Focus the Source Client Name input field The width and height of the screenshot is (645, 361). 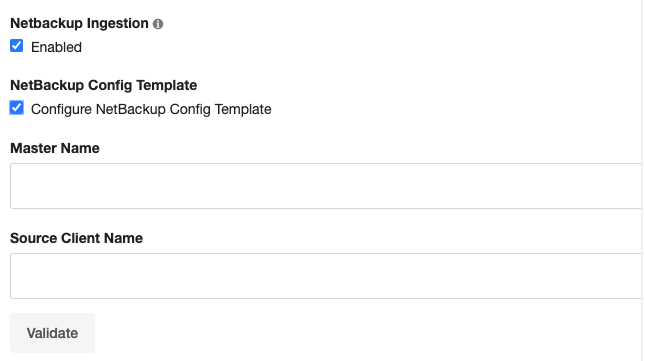pyautogui.click(x=326, y=276)
